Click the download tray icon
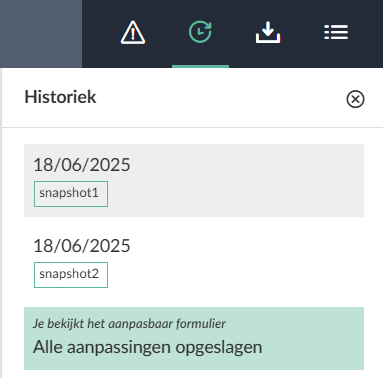Screen dimensions: 383x378 (x=268, y=32)
